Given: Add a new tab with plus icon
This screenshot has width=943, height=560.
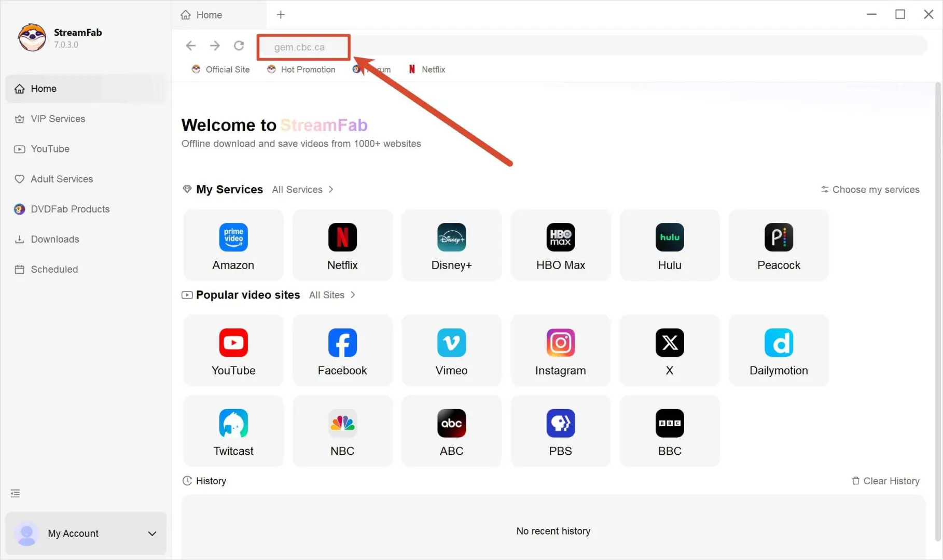Looking at the screenshot, I should pos(281,15).
